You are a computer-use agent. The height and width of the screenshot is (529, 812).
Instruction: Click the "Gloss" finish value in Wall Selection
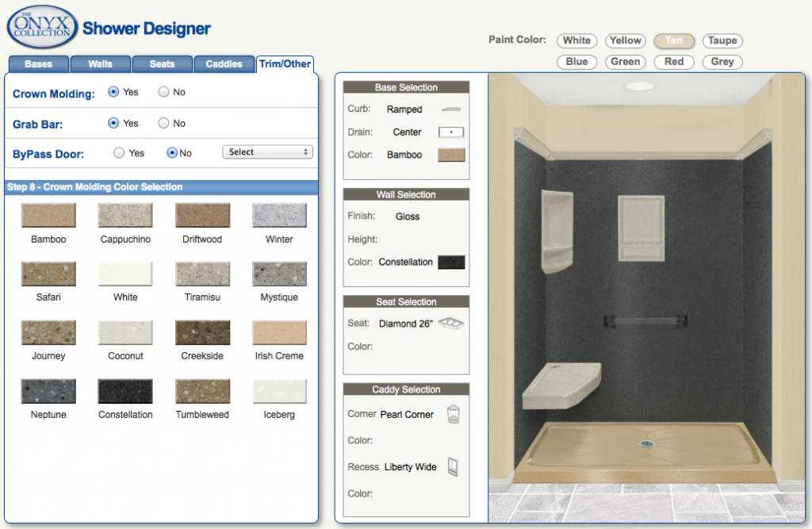tap(408, 217)
